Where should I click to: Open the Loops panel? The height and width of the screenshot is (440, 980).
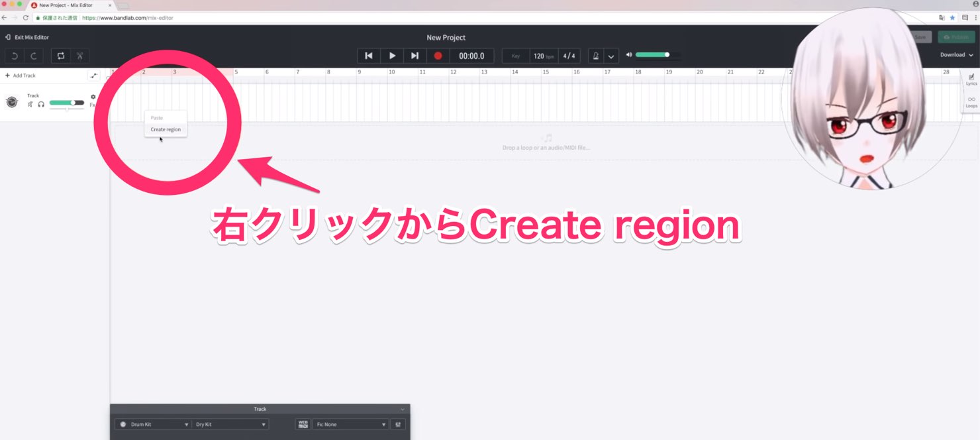point(971,102)
